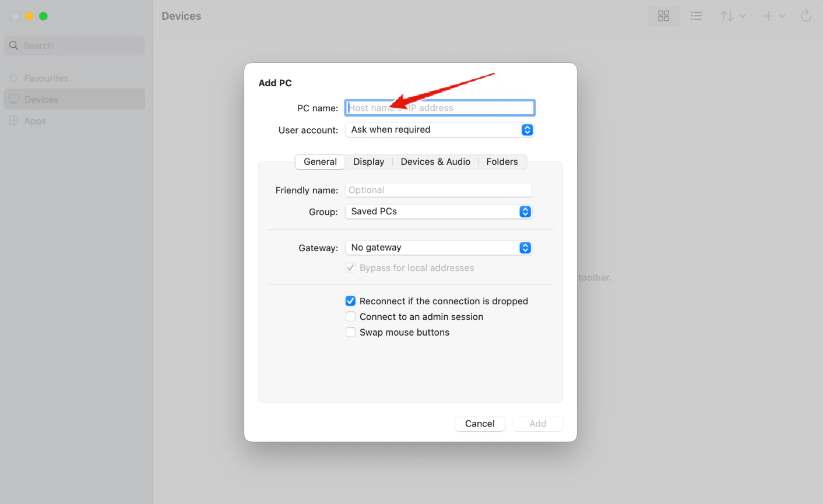
Task: Click the Add button
Action: (537, 424)
